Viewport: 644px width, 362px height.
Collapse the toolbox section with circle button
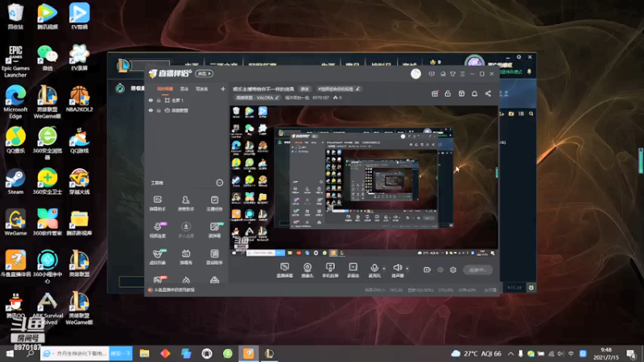click(x=219, y=183)
